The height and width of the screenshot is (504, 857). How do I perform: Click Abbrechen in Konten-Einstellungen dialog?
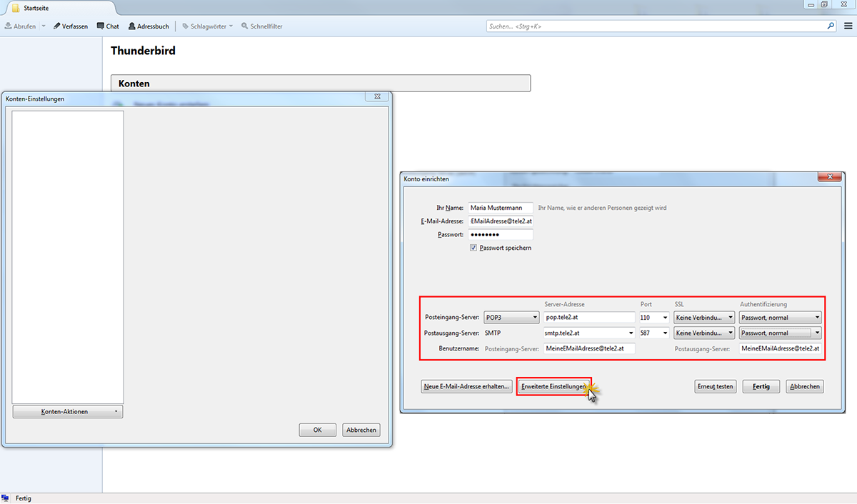361,430
